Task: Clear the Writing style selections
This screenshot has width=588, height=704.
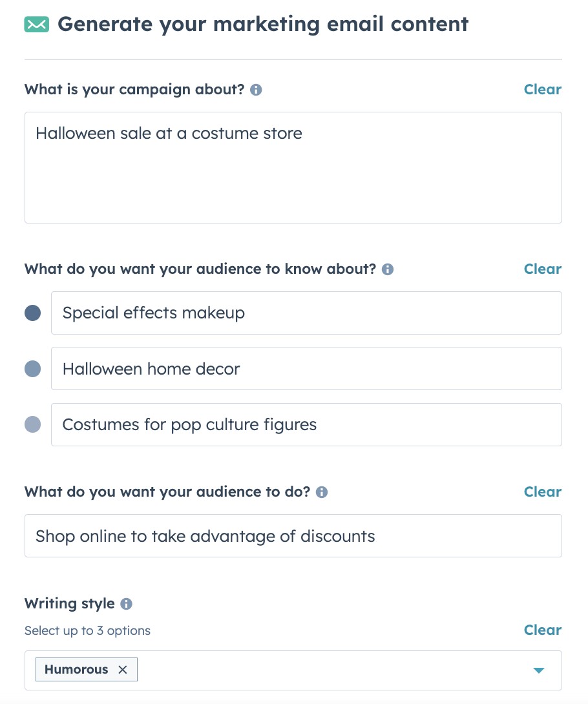Action: [543, 630]
